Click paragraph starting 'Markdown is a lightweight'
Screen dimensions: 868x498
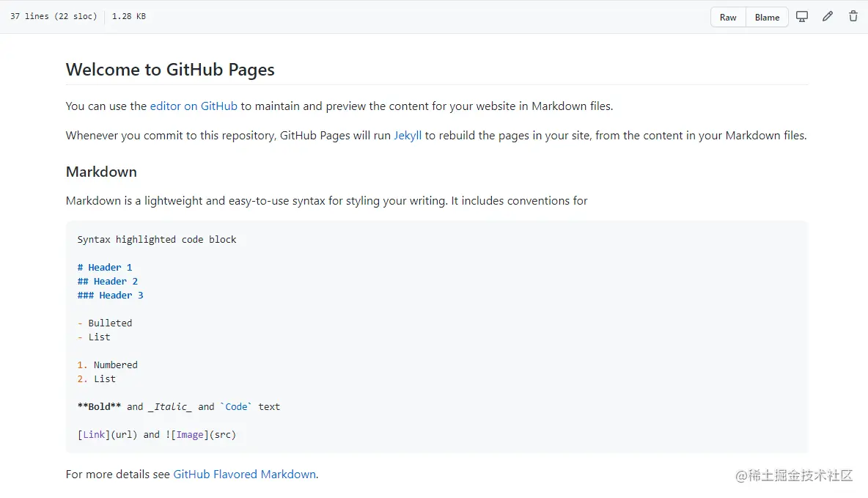327,200
